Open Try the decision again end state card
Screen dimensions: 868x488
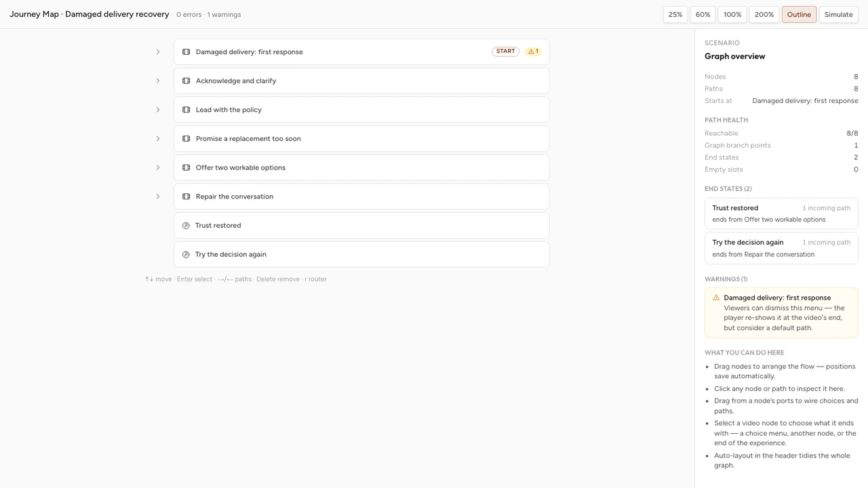tap(781, 248)
